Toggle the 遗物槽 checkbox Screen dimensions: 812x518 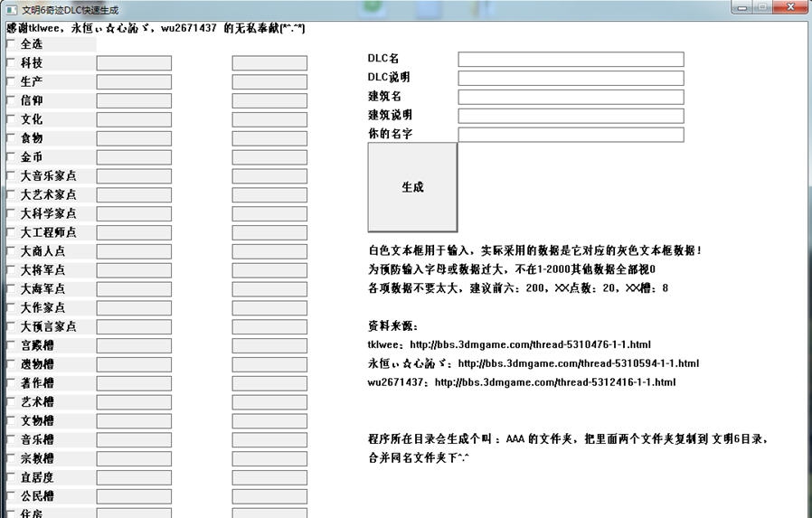click(x=11, y=364)
